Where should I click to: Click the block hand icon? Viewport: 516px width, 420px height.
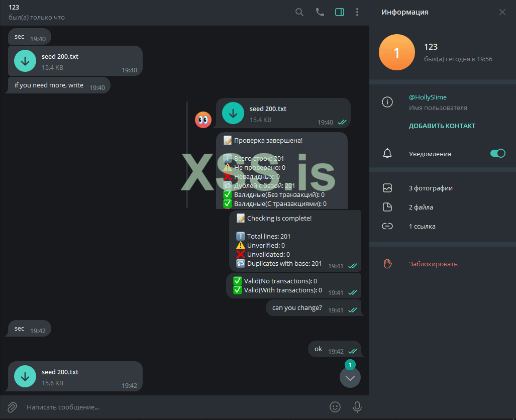tap(388, 264)
